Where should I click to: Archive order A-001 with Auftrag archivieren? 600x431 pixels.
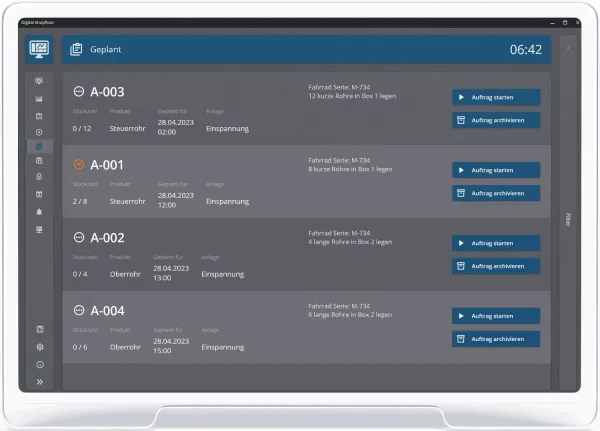click(496, 193)
